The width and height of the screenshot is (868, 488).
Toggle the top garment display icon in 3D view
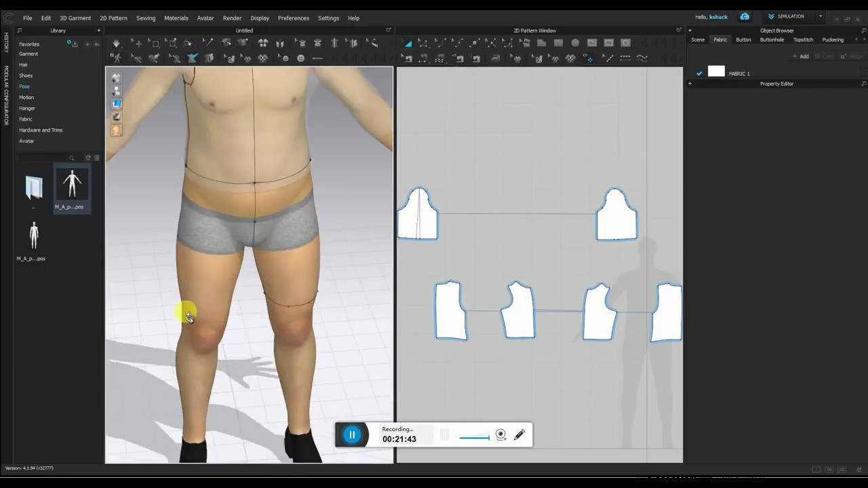116,79
